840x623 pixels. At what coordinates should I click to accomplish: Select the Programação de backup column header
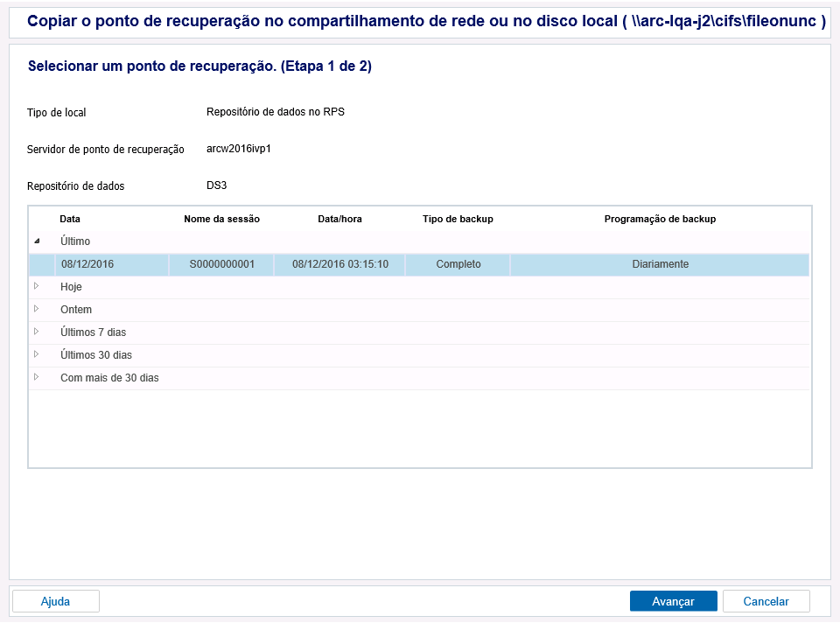pyautogui.click(x=660, y=219)
